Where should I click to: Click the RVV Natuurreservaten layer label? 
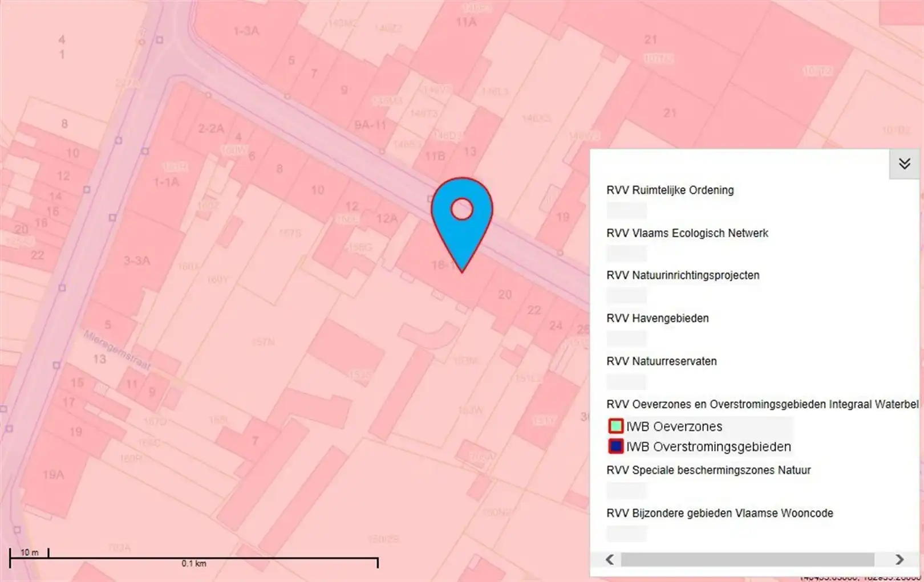[x=661, y=361]
